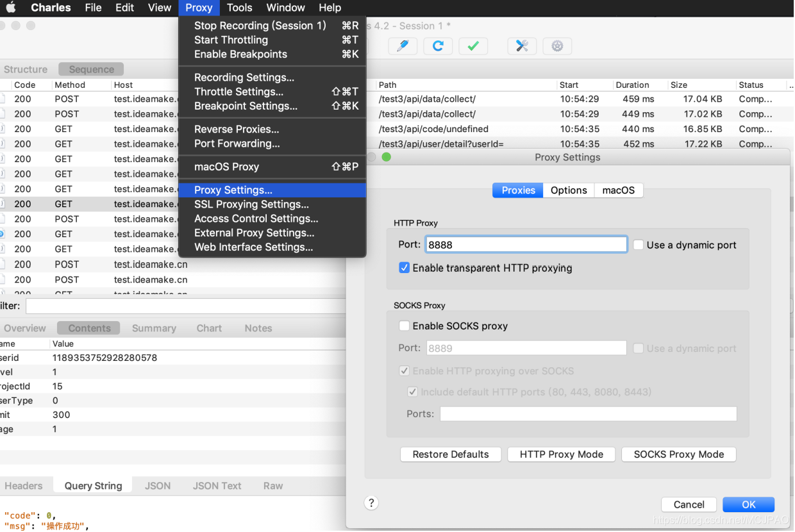Choose Stop Recording (Session 1)
The width and height of the screenshot is (795, 532).
(x=272, y=26)
